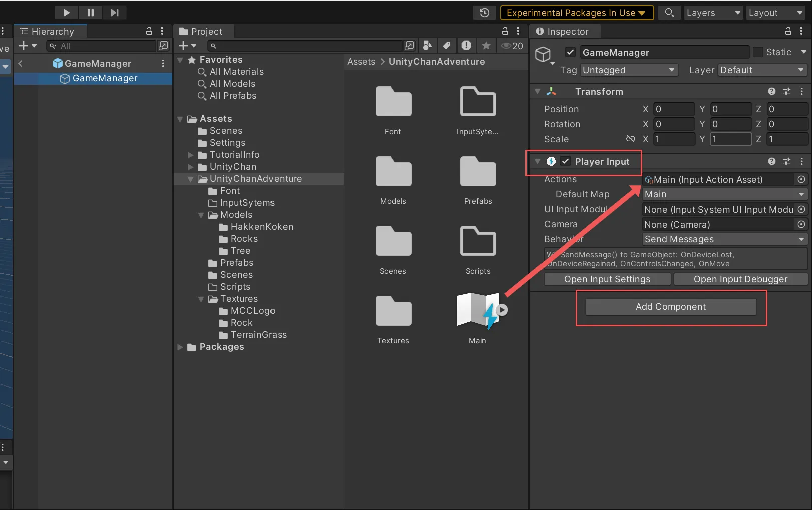Click the Search by Type icon
Image resolution: width=812 pixels, height=510 pixels.
(x=427, y=46)
